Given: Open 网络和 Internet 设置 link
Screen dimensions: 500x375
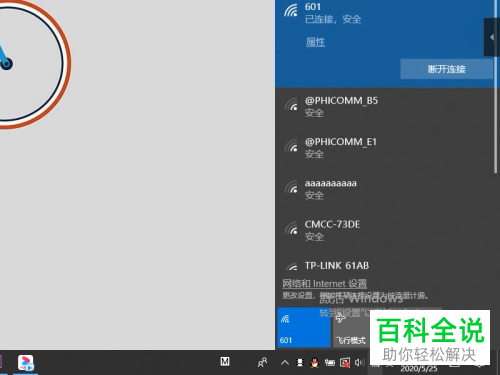Looking at the screenshot, I should coord(324,284).
